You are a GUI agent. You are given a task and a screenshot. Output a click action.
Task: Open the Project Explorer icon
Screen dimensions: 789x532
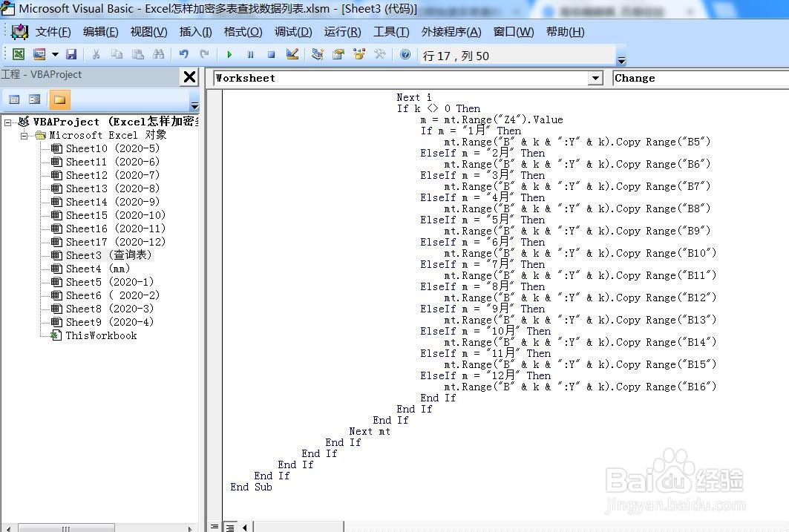coord(318,54)
